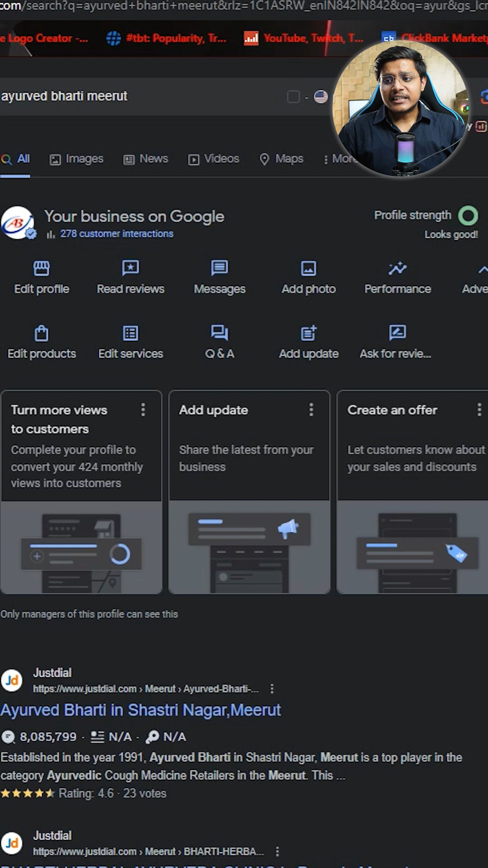Click 'Only managers of this profile can see this'
The width and height of the screenshot is (488, 868).
[89, 614]
